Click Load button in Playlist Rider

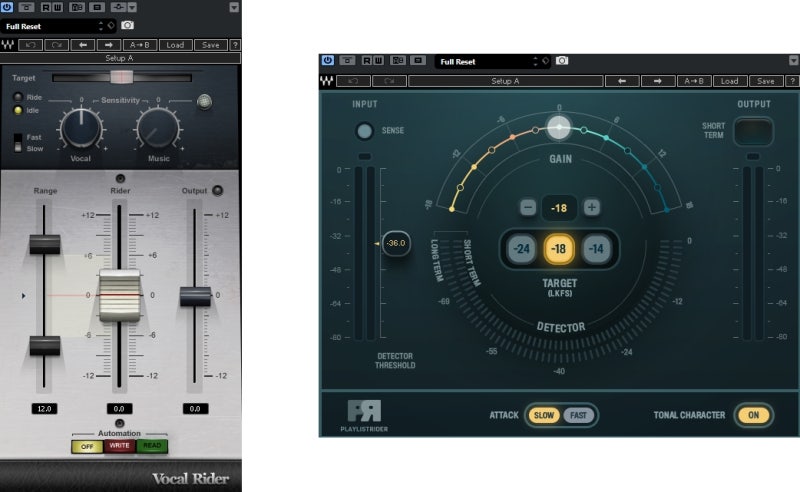pos(730,81)
